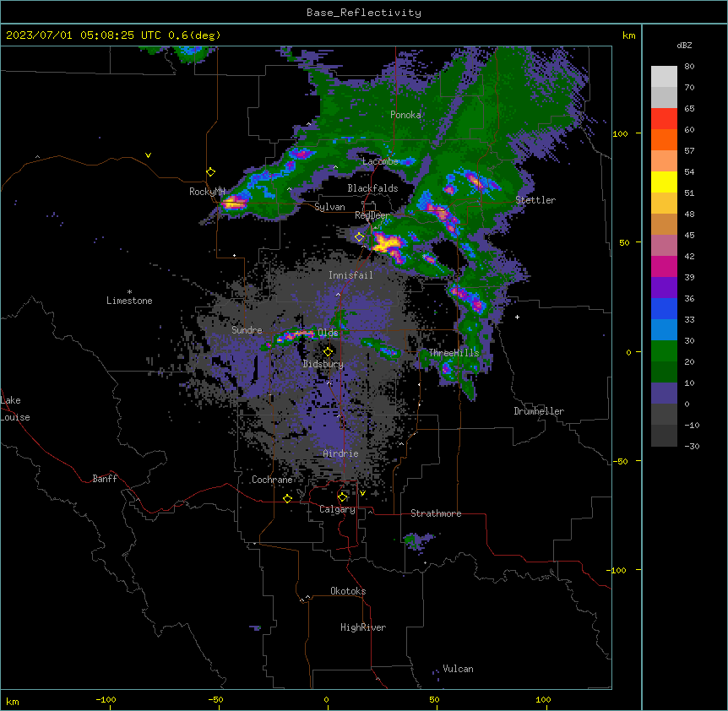Viewport: 728px width, 711px height.
Task: Select the HighRiver label
Action: (363, 627)
